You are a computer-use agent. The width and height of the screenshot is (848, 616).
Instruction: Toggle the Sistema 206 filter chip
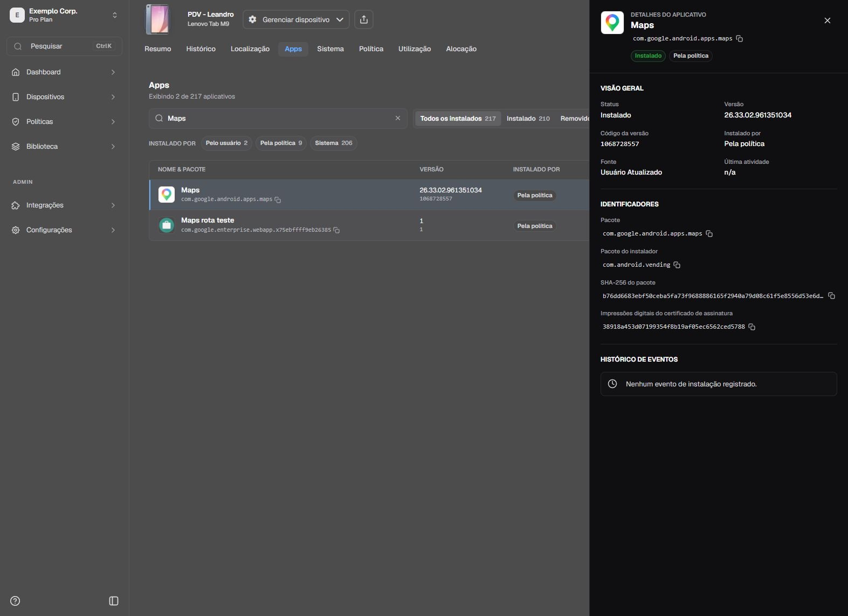point(334,143)
